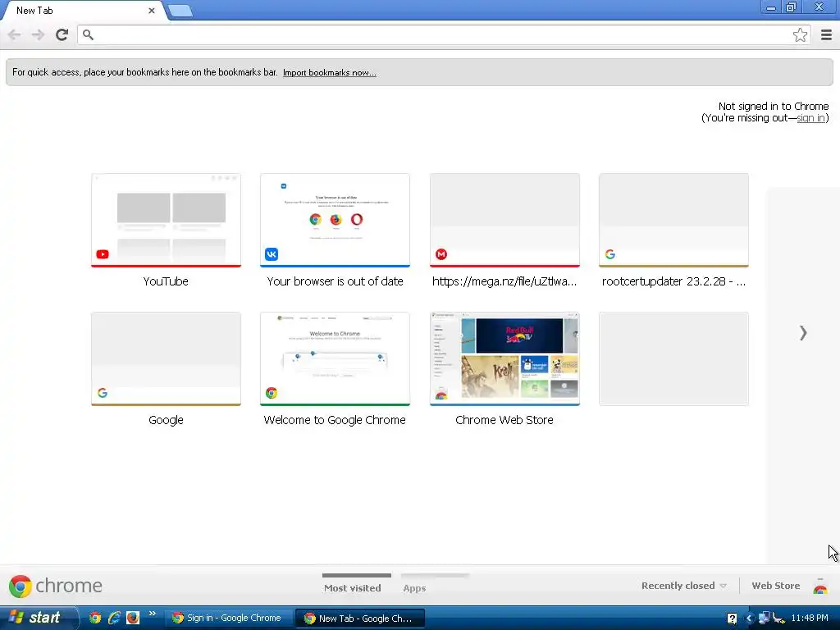The height and width of the screenshot is (630, 840).
Task: Click the address bar search field
Action: 444,34
